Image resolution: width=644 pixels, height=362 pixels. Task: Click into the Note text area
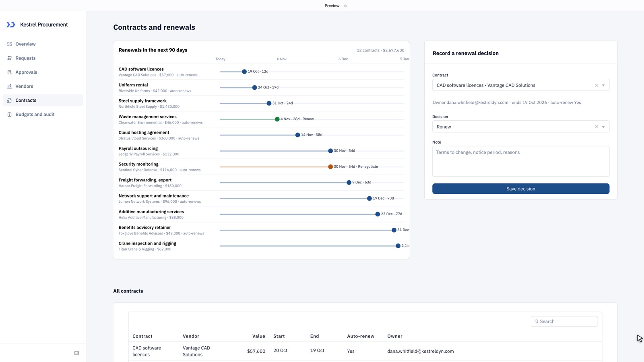tap(521, 161)
